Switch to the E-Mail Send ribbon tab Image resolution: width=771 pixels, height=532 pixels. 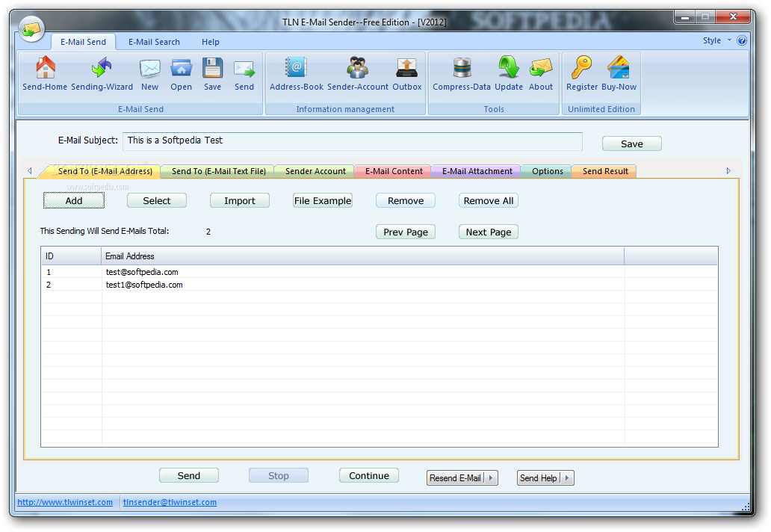click(83, 42)
